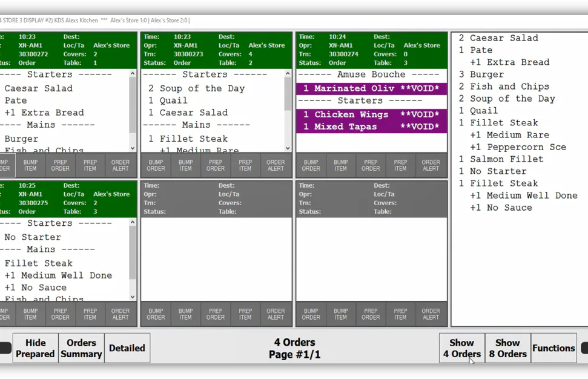Click '4 Orders Page #1/1' status text
The width and height of the screenshot is (588, 379).
[295, 348]
